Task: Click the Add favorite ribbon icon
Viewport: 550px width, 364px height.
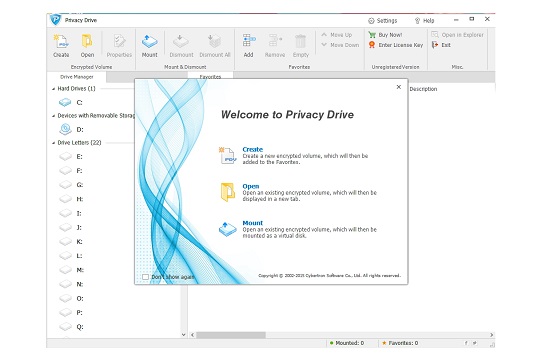Action: [x=249, y=41]
